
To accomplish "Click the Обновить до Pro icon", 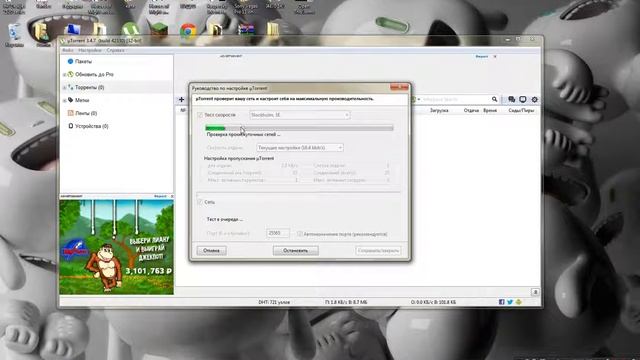I will [x=70, y=74].
